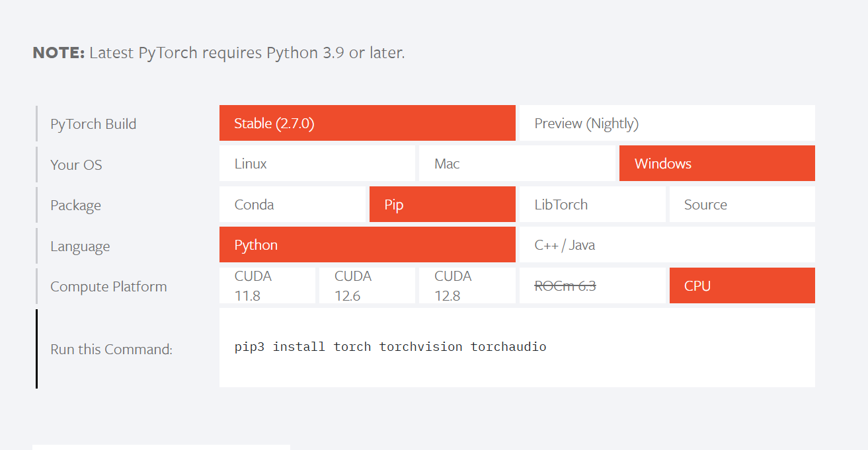The image size is (868, 450).
Task: Choose the Conda package option
Action: tap(292, 204)
